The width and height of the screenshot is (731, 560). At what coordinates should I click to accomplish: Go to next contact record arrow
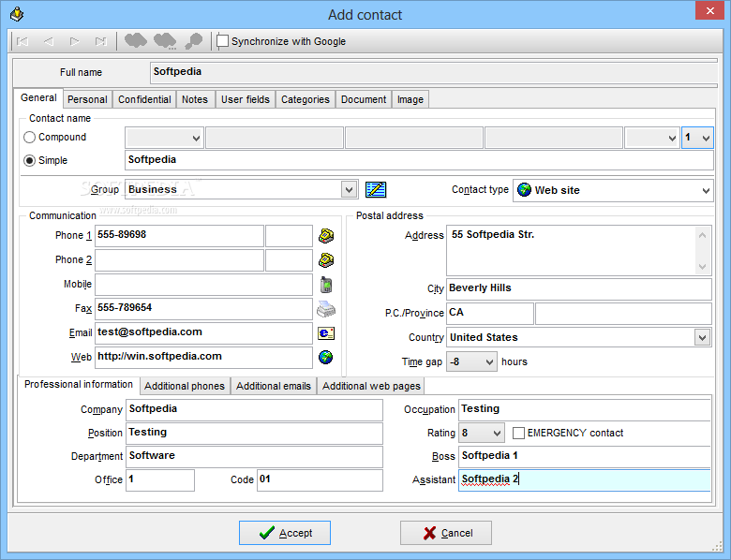74,41
